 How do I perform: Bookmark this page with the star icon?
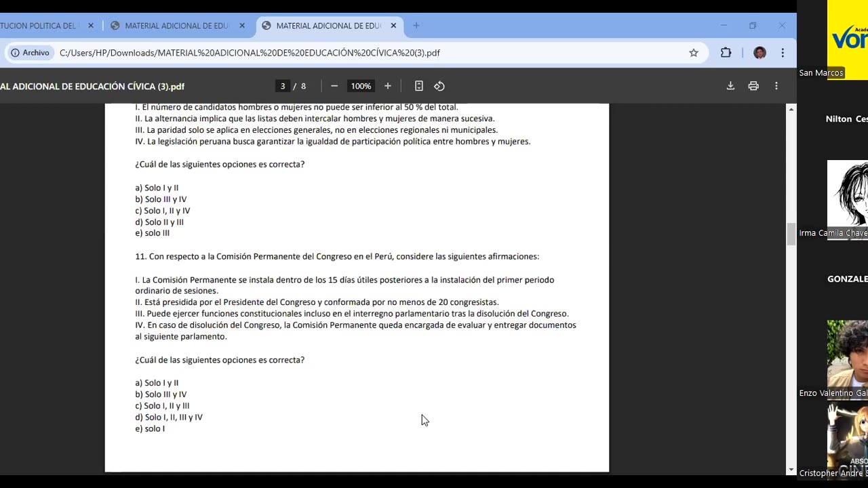click(694, 53)
